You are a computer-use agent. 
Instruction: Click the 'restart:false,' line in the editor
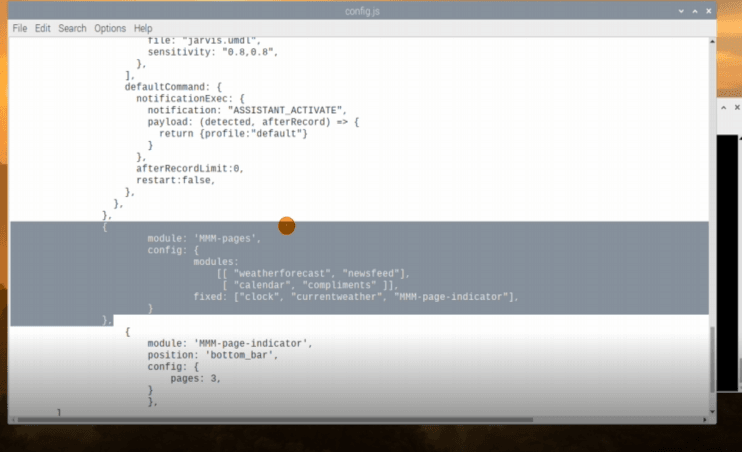pos(175,180)
